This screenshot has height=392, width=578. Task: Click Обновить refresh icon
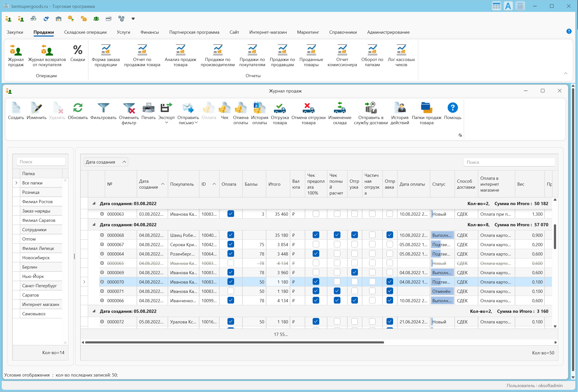pyautogui.click(x=78, y=108)
